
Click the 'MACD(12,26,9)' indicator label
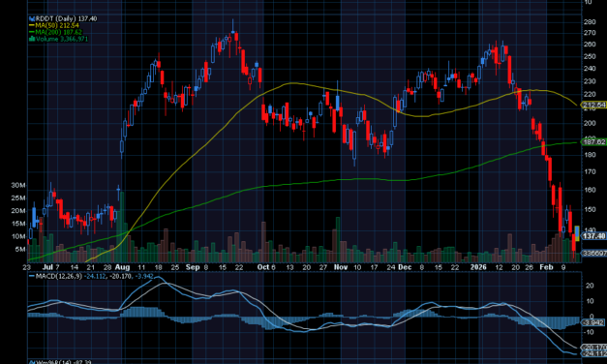click(x=59, y=276)
